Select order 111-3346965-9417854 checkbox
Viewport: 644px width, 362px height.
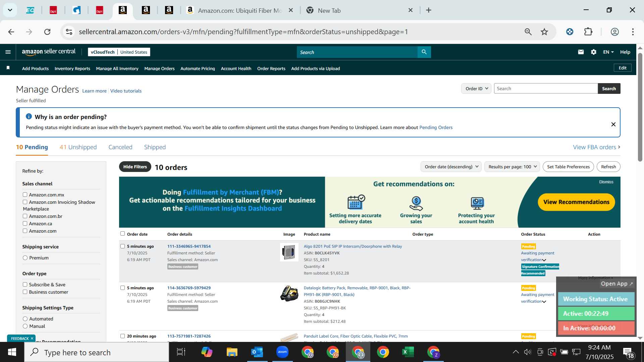coord(122,246)
